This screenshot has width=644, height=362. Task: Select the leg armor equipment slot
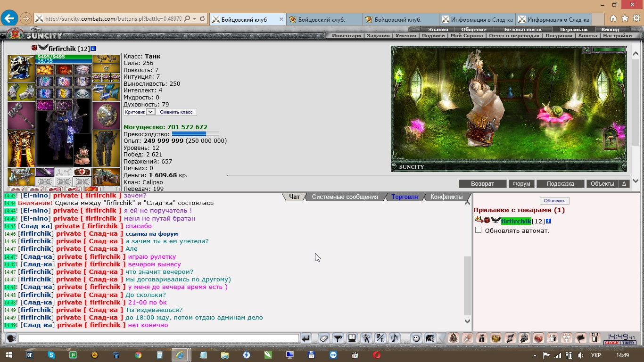[x=106, y=148]
